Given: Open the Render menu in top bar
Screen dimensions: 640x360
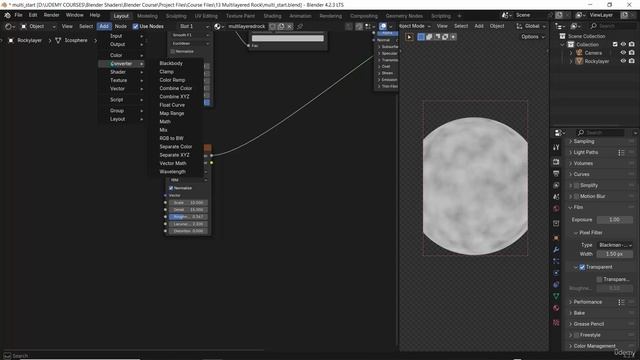Looking at the screenshot, I should 51,15.
